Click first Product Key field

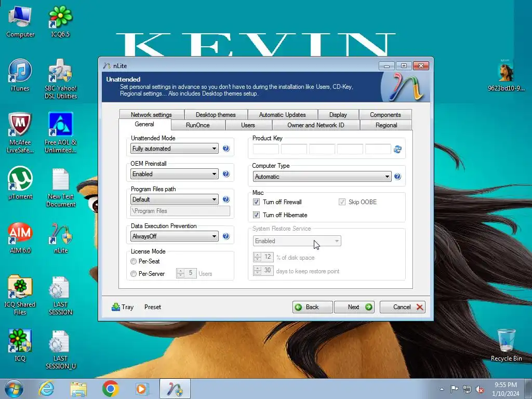point(266,149)
